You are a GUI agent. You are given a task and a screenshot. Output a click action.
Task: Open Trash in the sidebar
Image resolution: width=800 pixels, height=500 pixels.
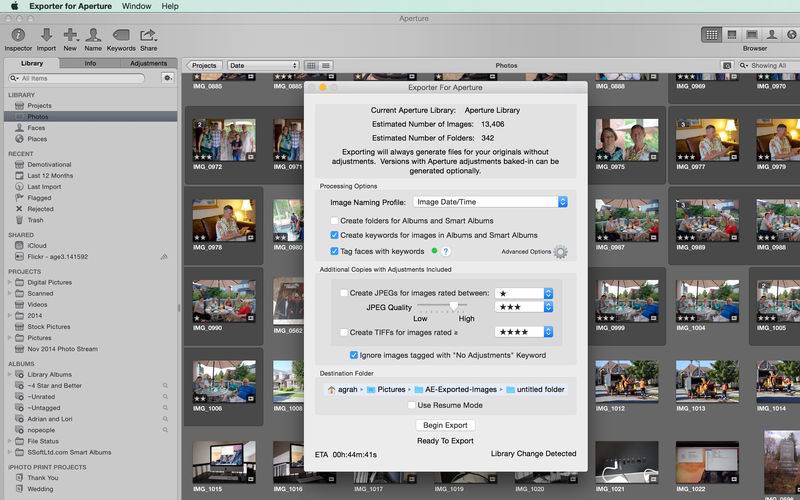tap(35, 220)
